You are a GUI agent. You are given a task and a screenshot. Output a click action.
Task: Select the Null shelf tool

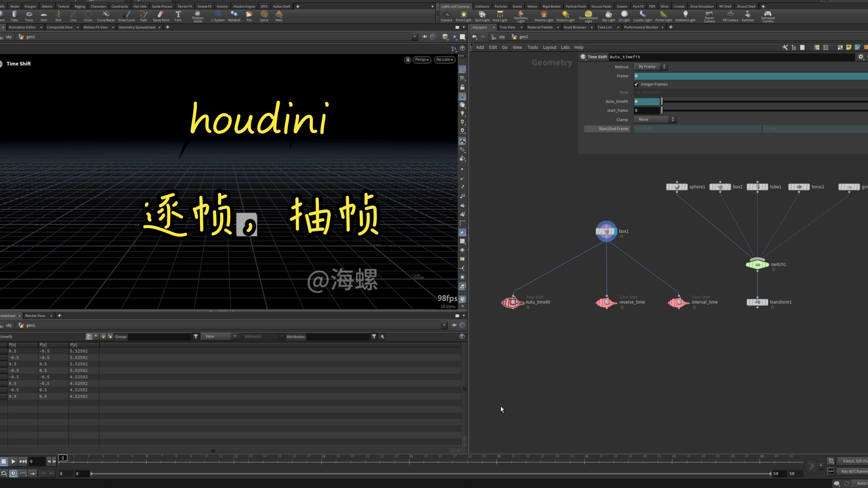click(x=58, y=16)
